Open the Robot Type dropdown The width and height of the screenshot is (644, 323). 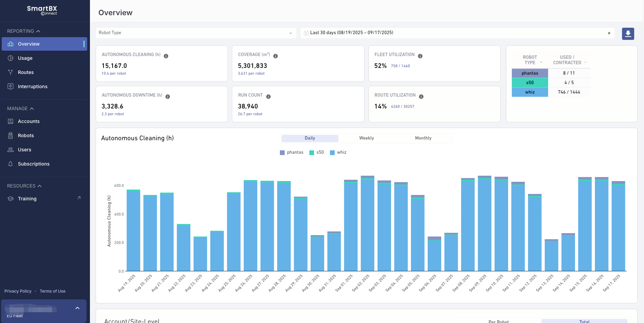pyautogui.click(x=196, y=33)
